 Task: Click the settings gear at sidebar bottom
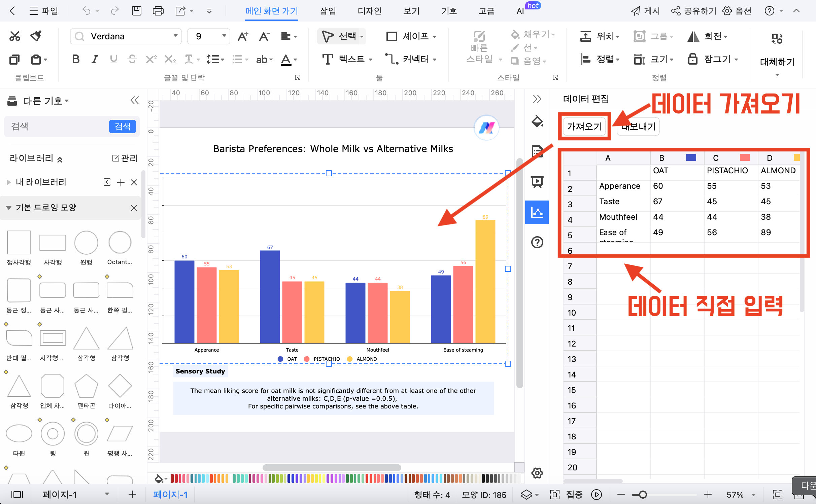point(537,473)
